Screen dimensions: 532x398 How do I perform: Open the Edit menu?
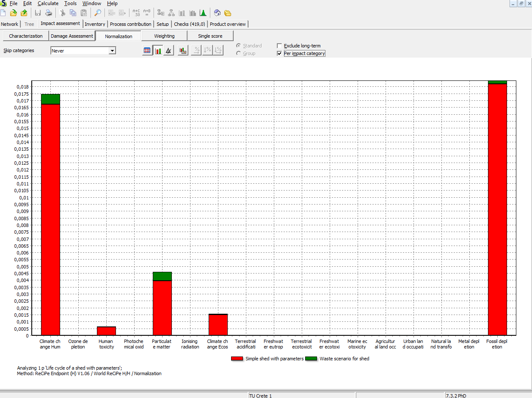(x=28, y=3)
